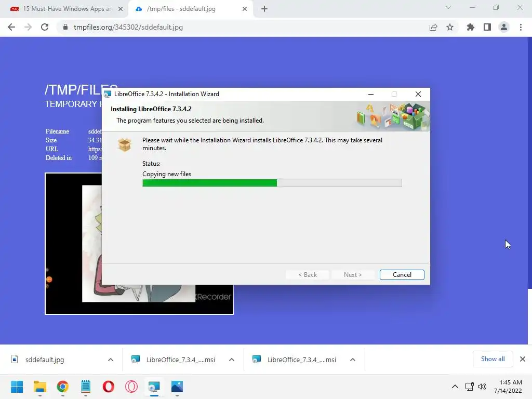
Task: Open volume control tray icon
Action: click(482, 387)
